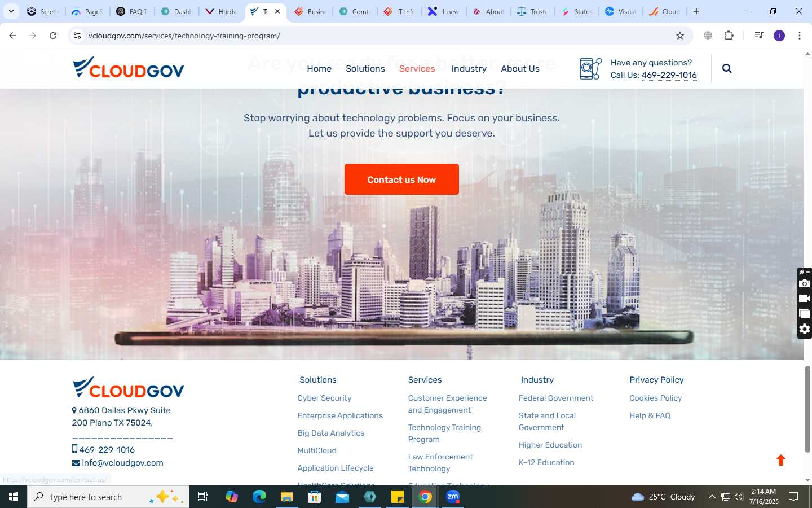812x508 pixels.
Task: Launch Microsoft Edge from taskbar
Action: (x=259, y=497)
